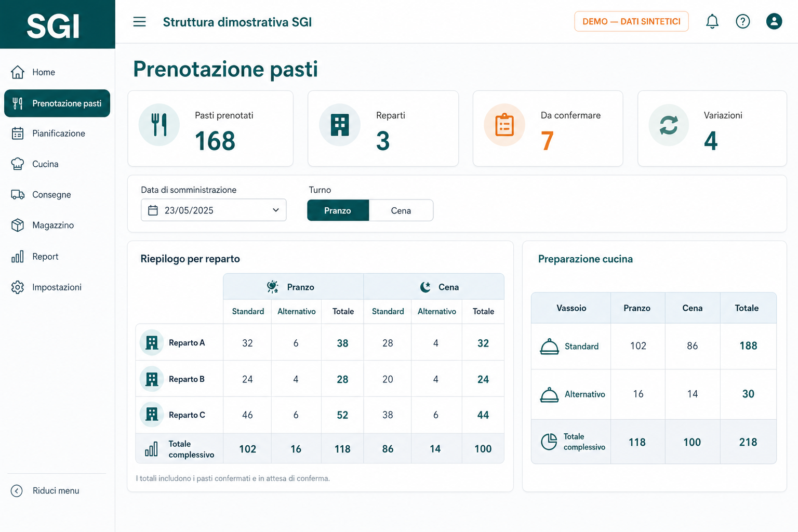Expand the date dropdown chevron
The width and height of the screenshot is (798, 532).
(x=275, y=210)
